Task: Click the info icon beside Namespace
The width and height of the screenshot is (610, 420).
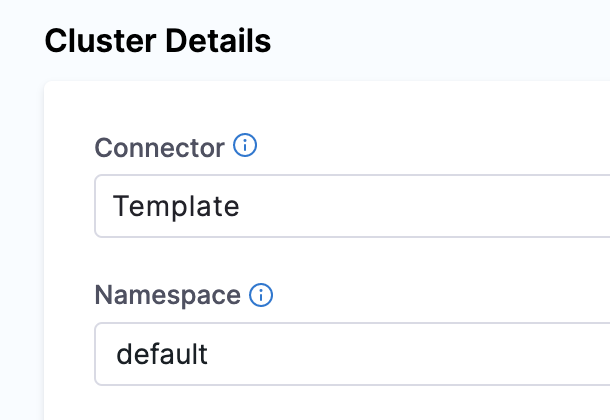Action: tap(261, 295)
